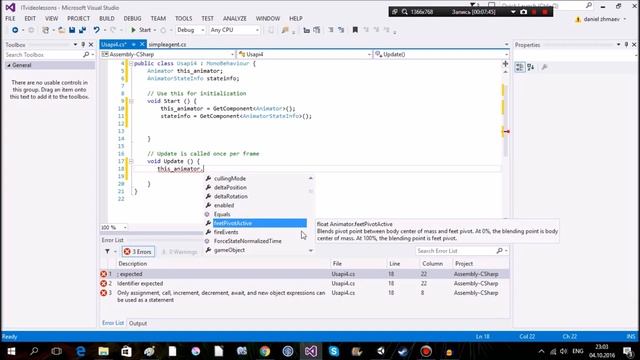Viewport: 640px width, 360px height.
Task: Click the recorder camera snapshot icon
Action: 524,12
